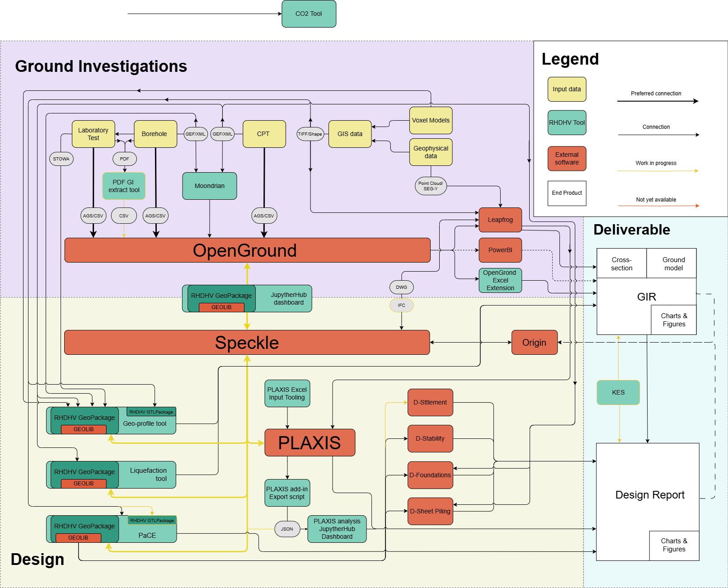Select the PDF GI extract tool node
The height and width of the screenshot is (588, 728).
(x=124, y=186)
